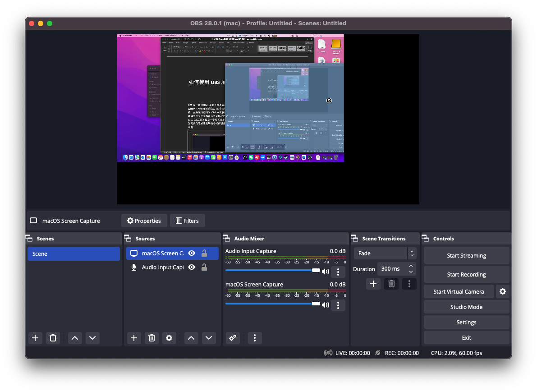This screenshot has width=537, height=392.
Task: Open the Settings button in Controls
Action: 466,323
